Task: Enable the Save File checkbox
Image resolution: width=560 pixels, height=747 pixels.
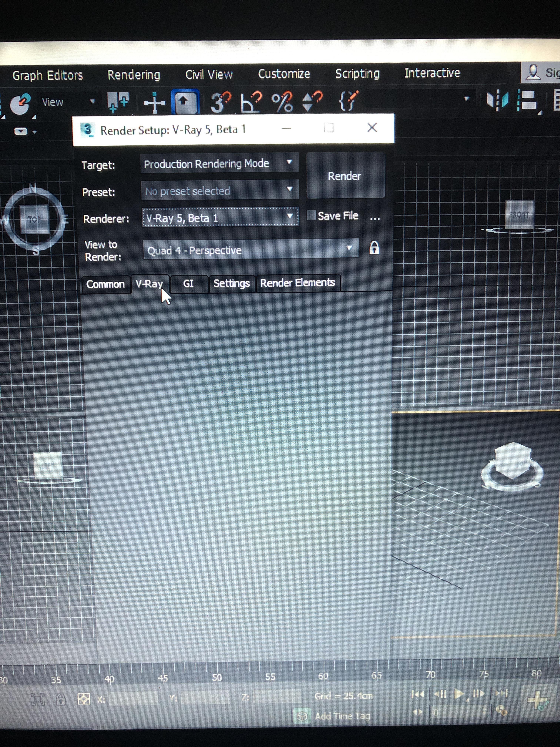Action: [311, 215]
